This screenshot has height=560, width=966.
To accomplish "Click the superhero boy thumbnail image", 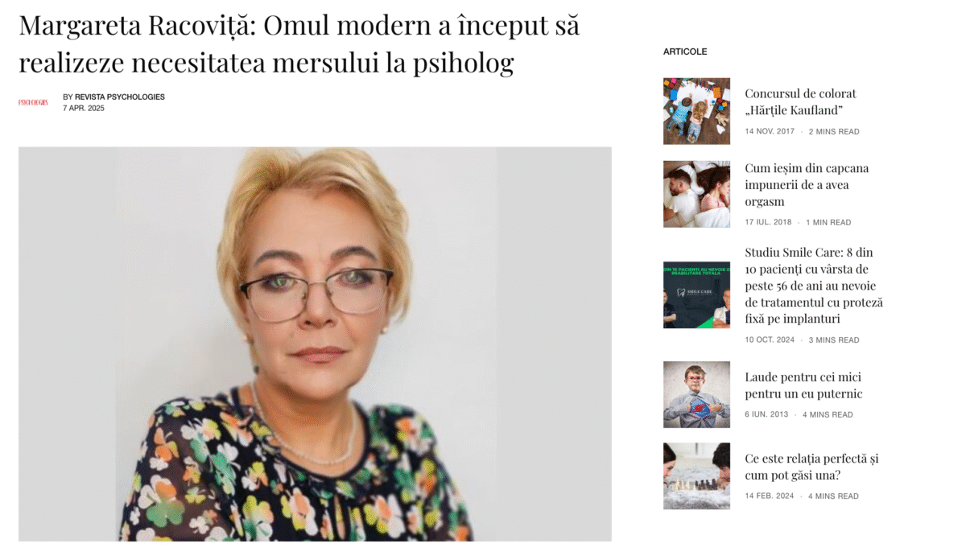I will (696, 394).
